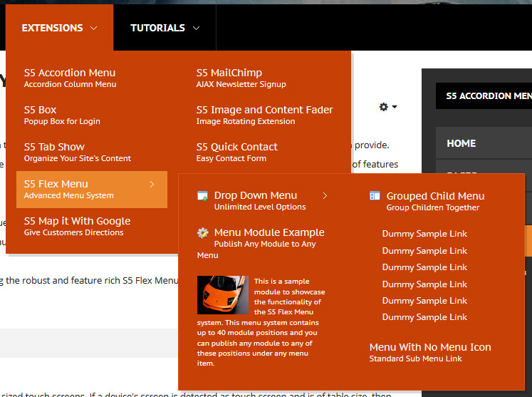This screenshot has width=532, height=397.
Task: Select S5 Map it With Google
Action: [x=77, y=225]
